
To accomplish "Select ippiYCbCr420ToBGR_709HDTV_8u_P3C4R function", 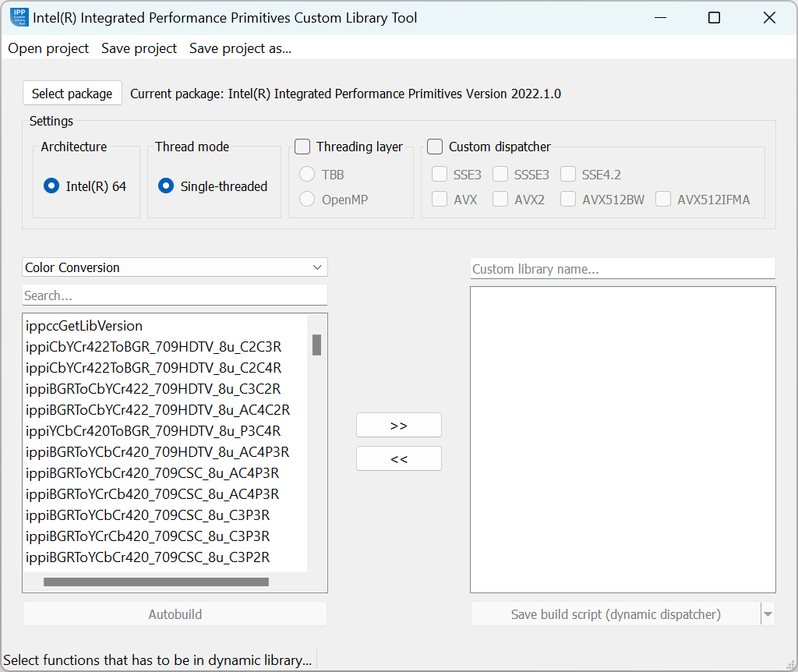I will 153,431.
